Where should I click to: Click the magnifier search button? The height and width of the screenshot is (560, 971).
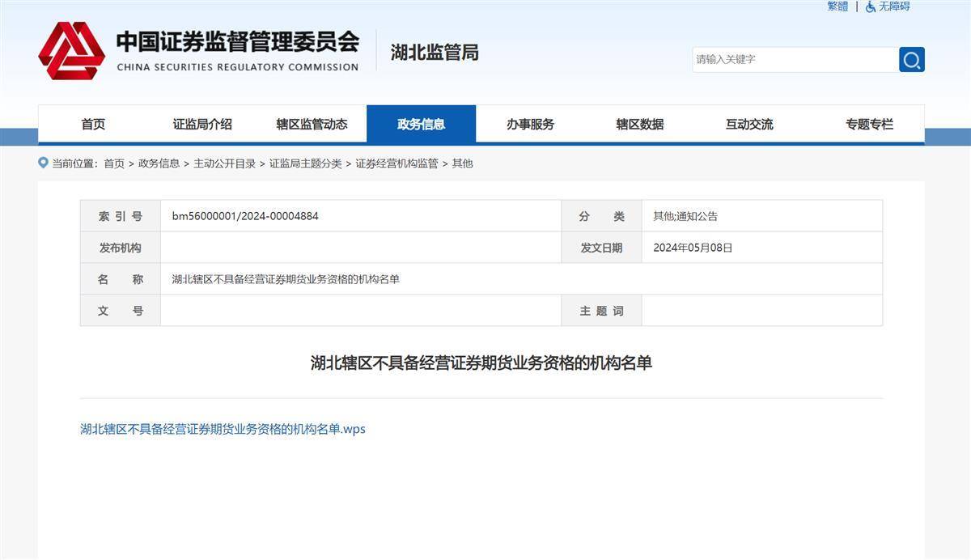pos(912,60)
